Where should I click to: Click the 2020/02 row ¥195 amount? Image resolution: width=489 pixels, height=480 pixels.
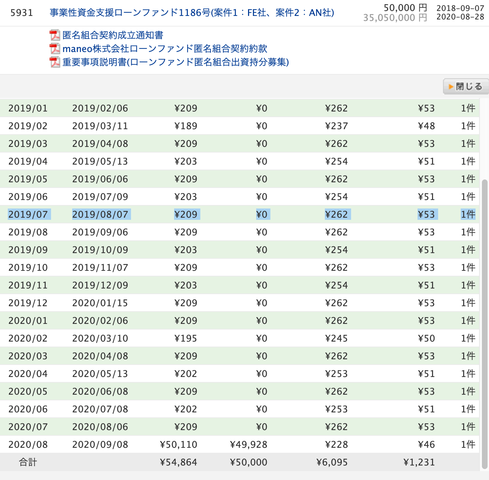click(x=186, y=338)
